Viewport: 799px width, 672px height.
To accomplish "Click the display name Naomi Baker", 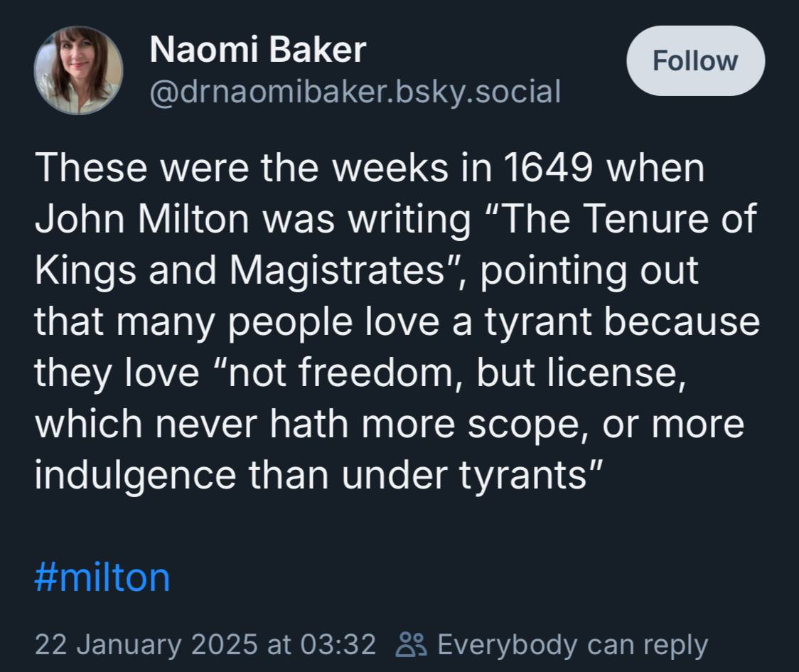I will tap(257, 50).
